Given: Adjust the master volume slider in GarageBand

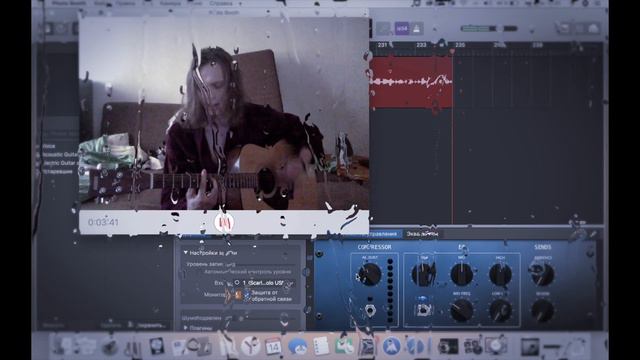Looking at the screenshot, I should pyautogui.click(x=489, y=29).
